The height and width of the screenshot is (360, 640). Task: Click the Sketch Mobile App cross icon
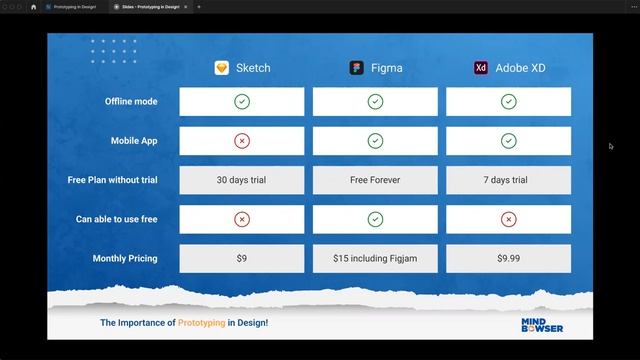pos(242,141)
